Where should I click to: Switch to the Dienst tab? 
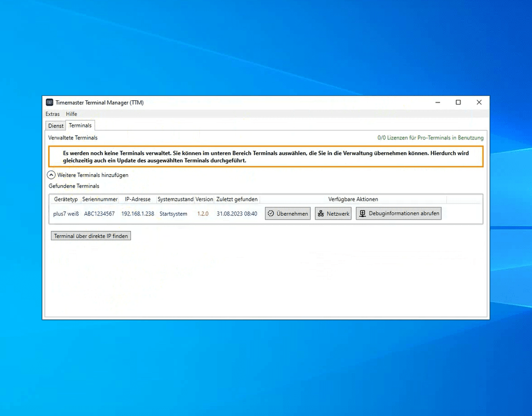[56, 126]
